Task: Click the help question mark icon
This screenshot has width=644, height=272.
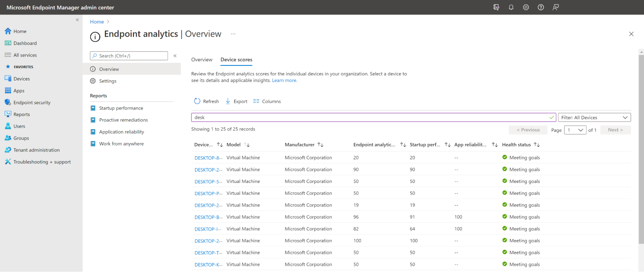Action: click(x=541, y=7)
